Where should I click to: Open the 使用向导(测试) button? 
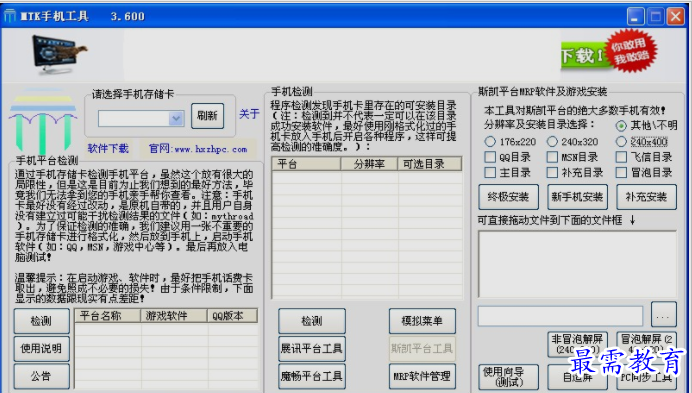click(x=508, y=377)
